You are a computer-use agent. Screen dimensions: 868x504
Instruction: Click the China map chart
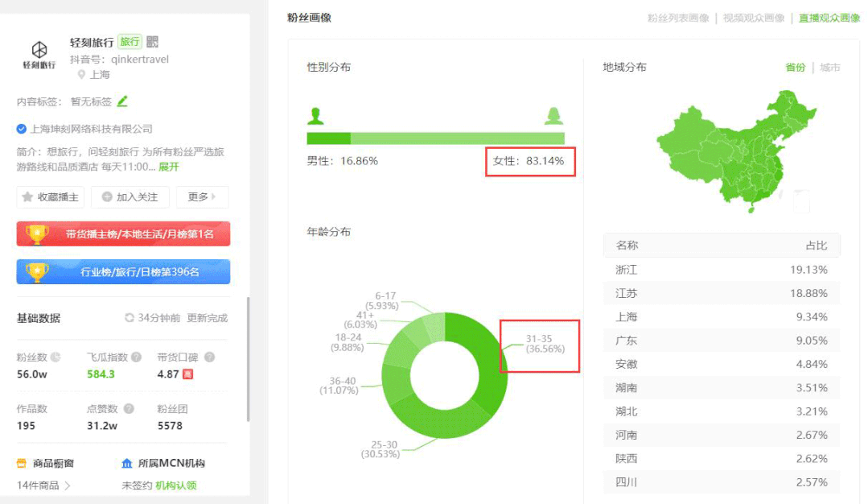pyautogui.click(x=736, y=151)
